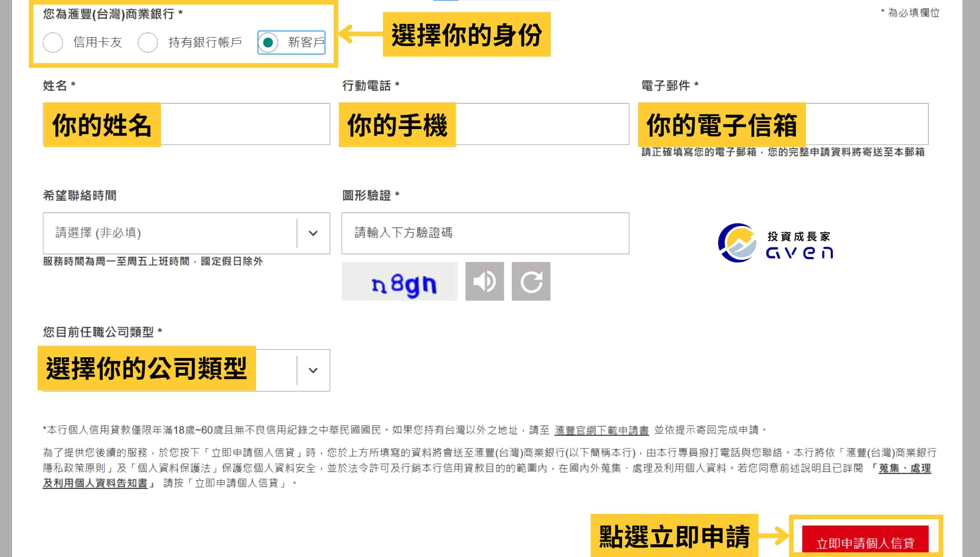Click the 電子郵件 email input field
Image resolution: width=980 pixels, height=557 pixels.
click(785, 124)
